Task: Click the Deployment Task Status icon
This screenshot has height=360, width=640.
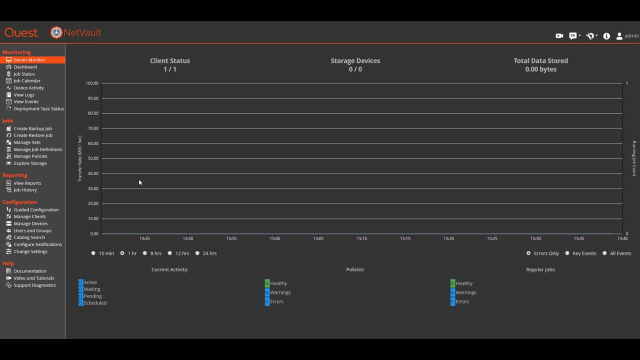Action: pos(9,109)
